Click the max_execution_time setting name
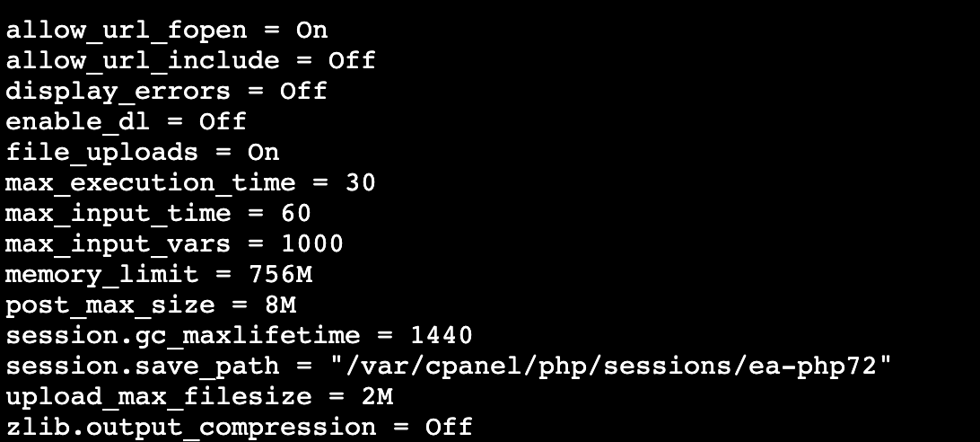The width and height of the screenshot is (980, 442). point(150,182)
